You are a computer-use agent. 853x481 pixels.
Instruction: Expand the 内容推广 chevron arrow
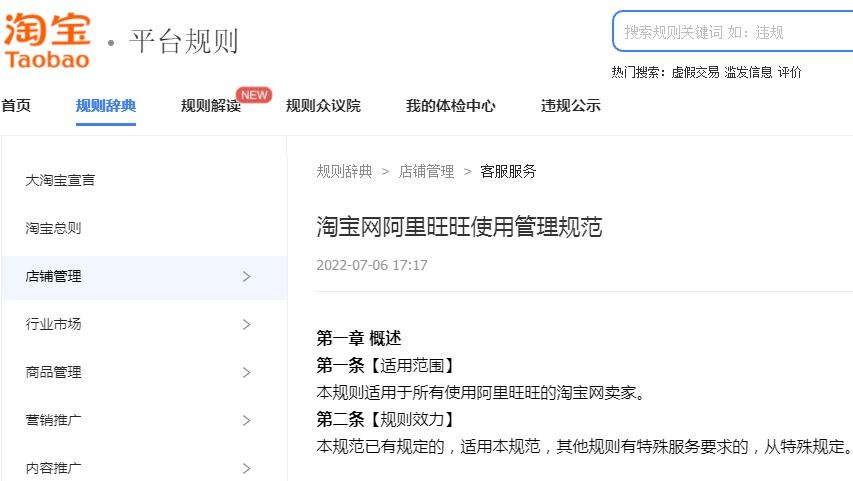(247, 468)
